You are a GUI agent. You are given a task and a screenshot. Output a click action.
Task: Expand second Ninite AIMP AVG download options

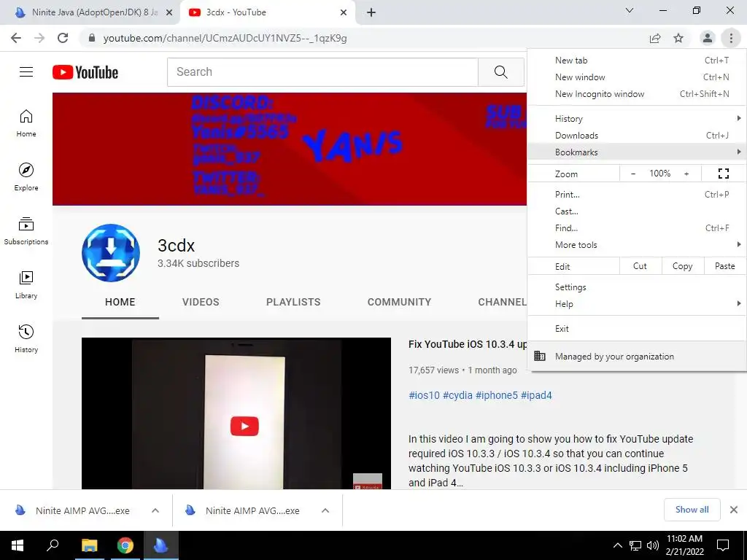click(325, 510)
